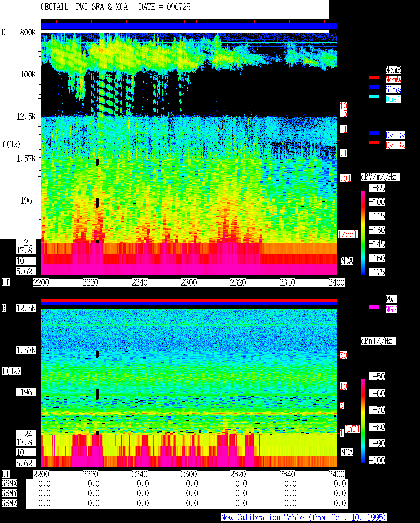Click the cyan Dual legend swatch
Screen dimensions: 420x523
(374, 97)
